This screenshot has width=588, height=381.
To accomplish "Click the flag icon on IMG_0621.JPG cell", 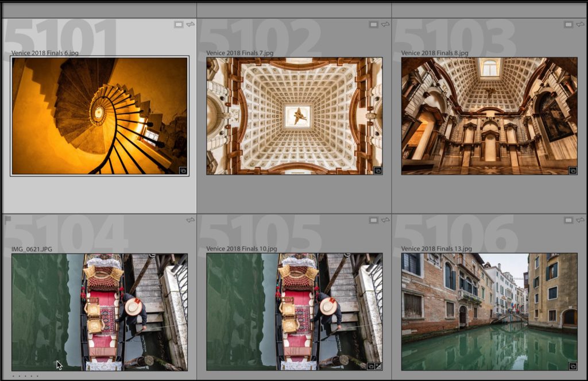I will point(7,220).
